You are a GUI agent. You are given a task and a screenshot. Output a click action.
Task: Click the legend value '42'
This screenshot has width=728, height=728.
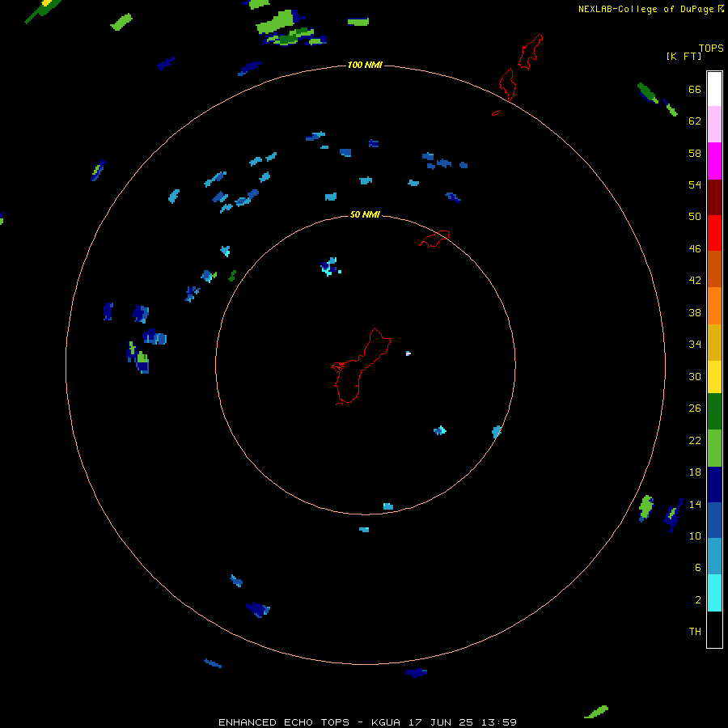tap(695, 280)
